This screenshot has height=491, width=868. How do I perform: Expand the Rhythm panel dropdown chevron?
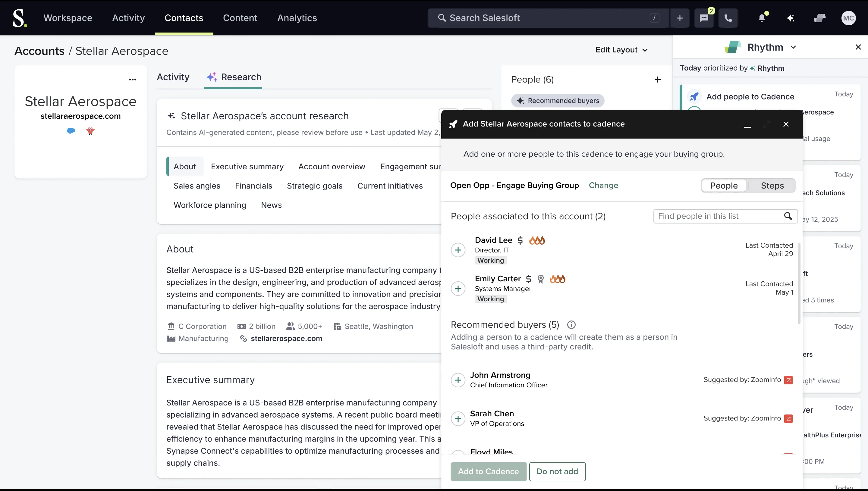794,47
